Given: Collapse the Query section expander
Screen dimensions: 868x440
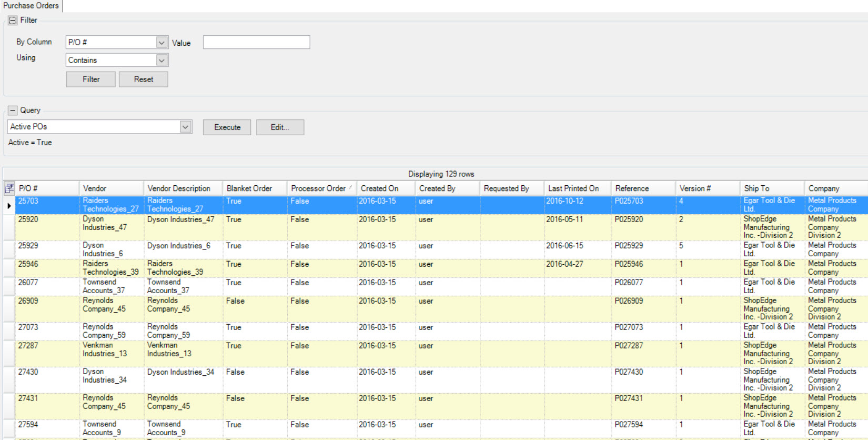Looking at the screenshot, I should [x=13, y=111].
